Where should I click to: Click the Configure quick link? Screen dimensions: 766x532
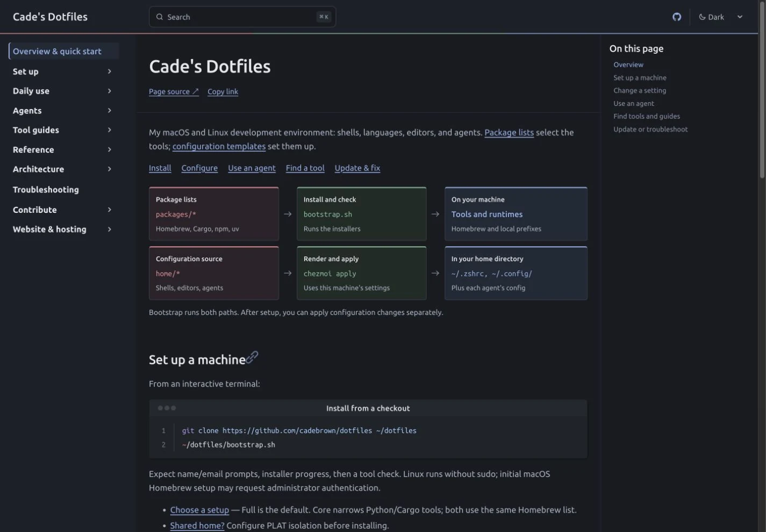[x=199, y=168]
